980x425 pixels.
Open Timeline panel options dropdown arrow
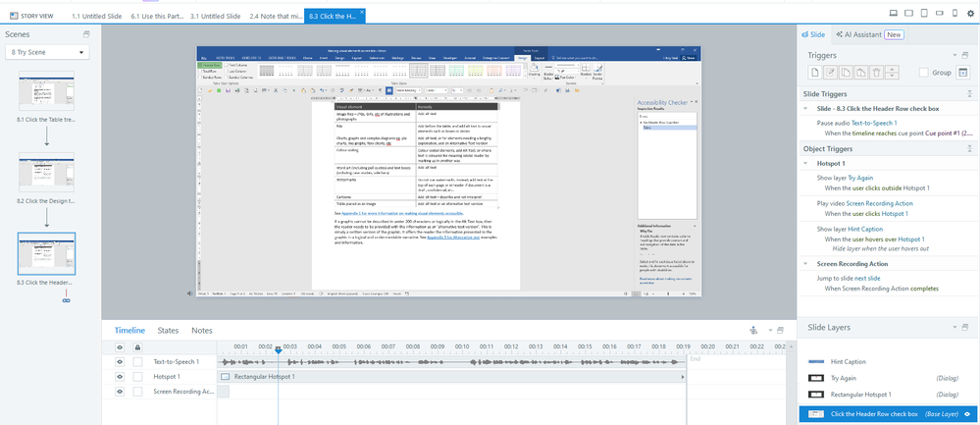(x=771, y=330)
